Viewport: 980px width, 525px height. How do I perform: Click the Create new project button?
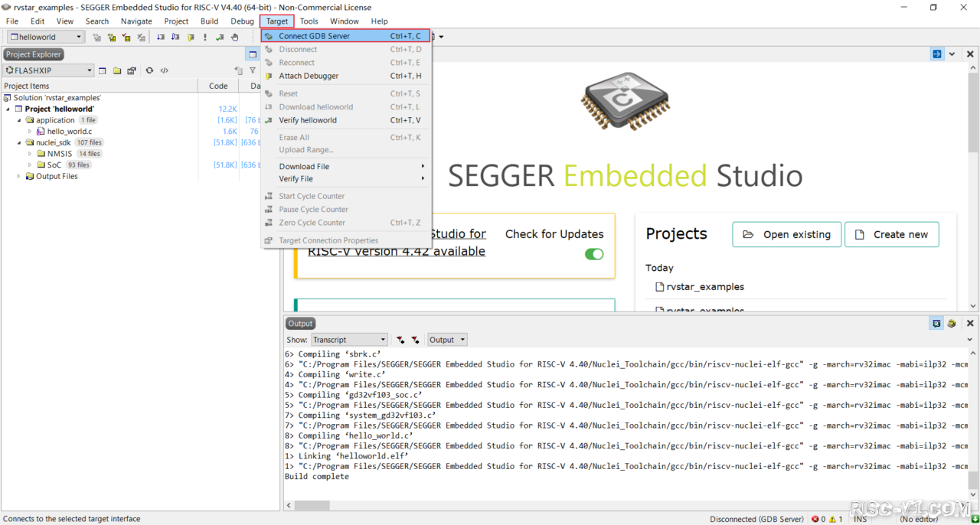click(891, 235)
